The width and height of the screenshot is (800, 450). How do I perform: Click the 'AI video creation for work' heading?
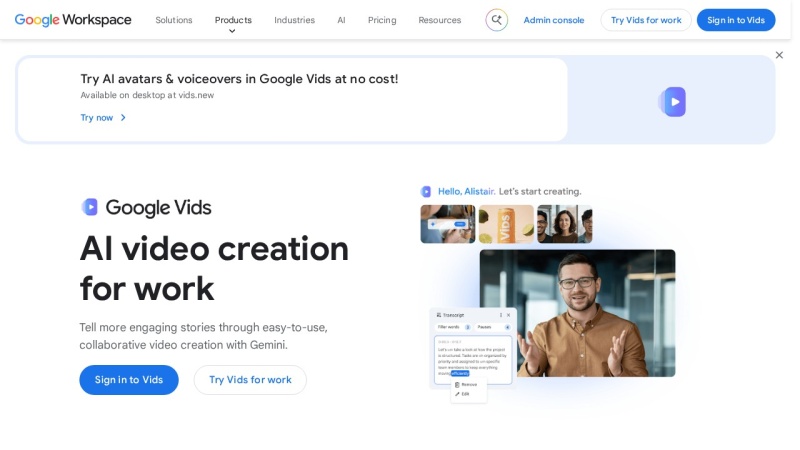click(x=214, y=268)
